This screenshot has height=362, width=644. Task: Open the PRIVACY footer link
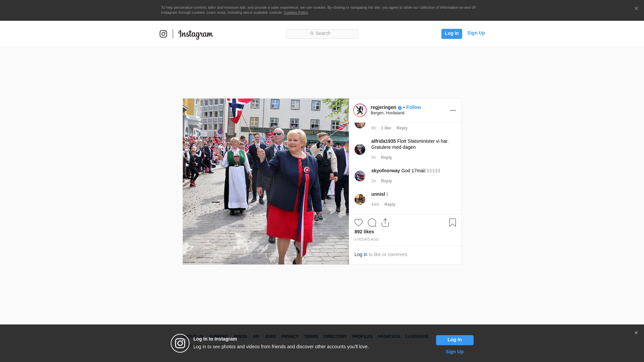click(x=289, y=337)
